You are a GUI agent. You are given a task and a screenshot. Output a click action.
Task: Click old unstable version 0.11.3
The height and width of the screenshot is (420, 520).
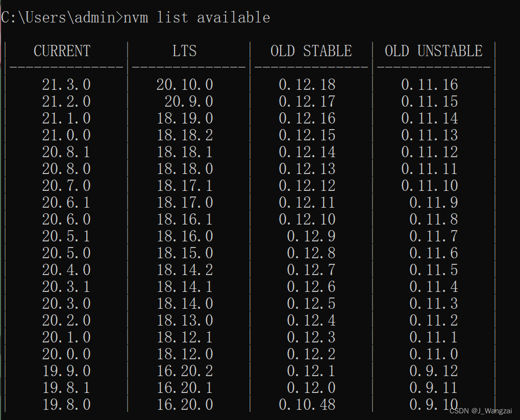pos(433,304)
